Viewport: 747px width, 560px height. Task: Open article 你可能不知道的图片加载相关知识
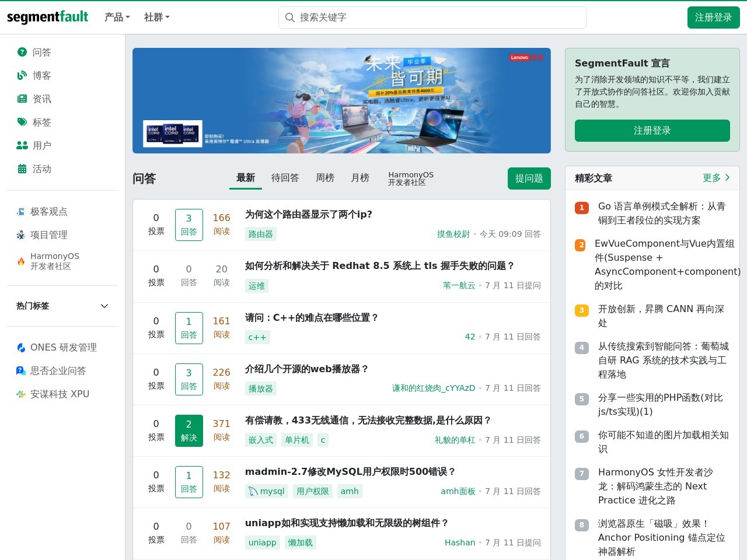(664, 442)
